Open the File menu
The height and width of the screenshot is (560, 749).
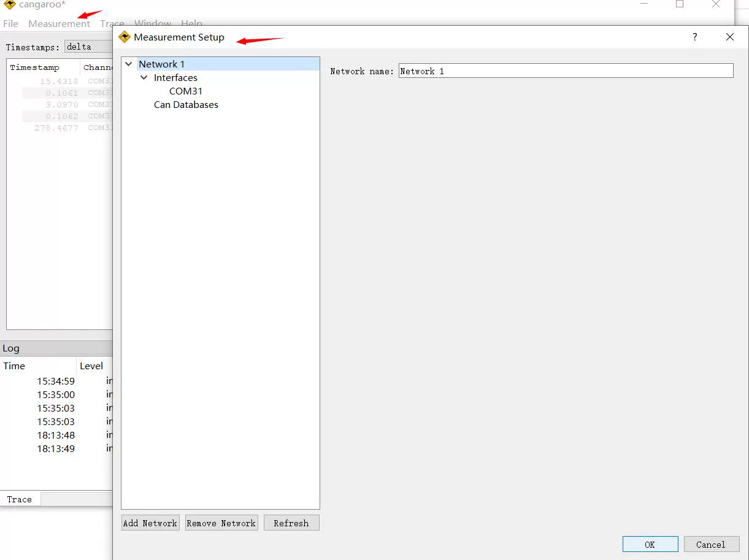(x=11, y=23)
